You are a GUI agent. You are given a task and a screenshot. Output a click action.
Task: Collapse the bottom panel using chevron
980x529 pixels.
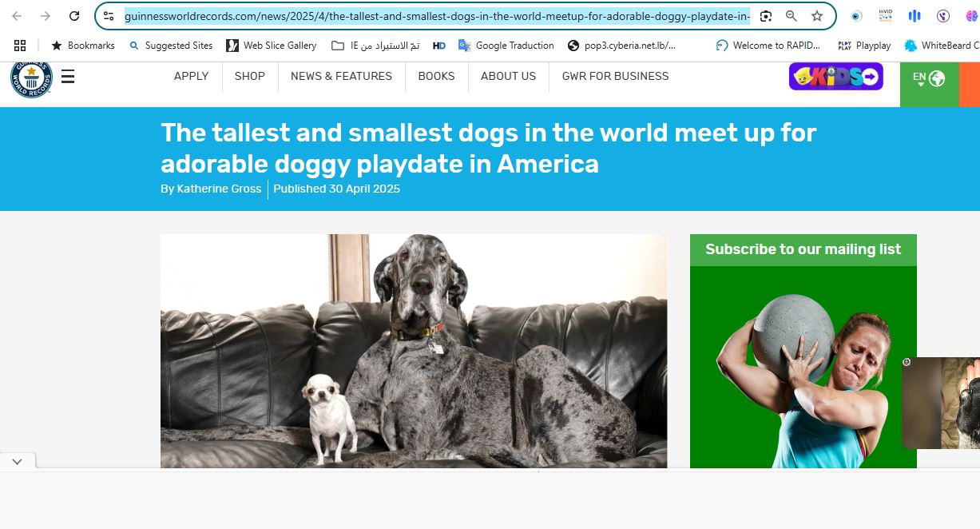click(18, 461)
